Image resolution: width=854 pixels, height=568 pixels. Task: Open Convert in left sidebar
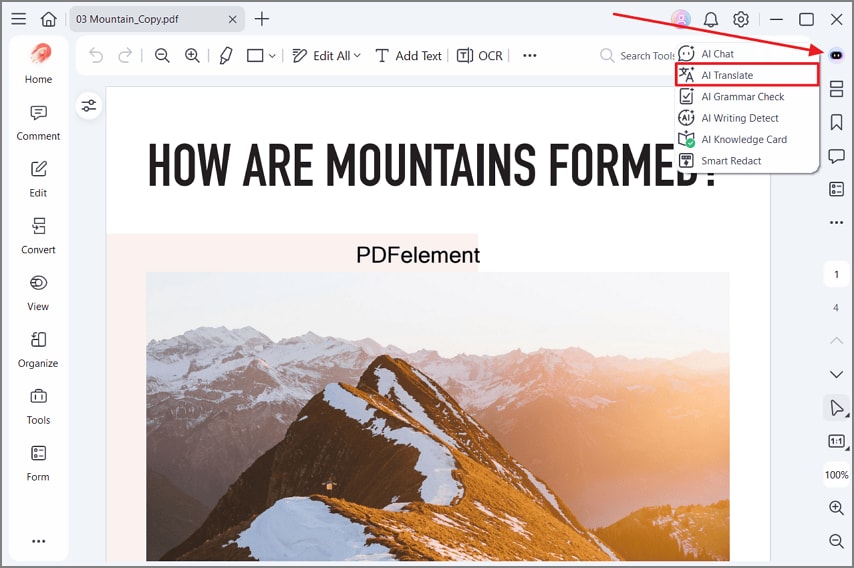38,236
